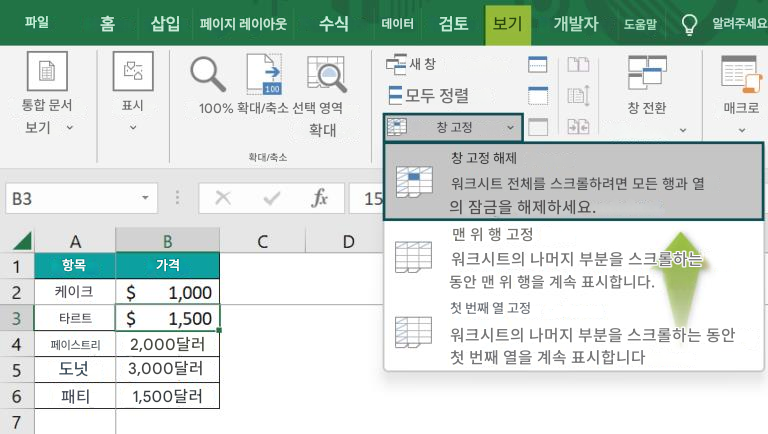Click the 항목 header cell
Image resolution: width=768 pixels, height=434 pixels.
click(x=74, y=265)
